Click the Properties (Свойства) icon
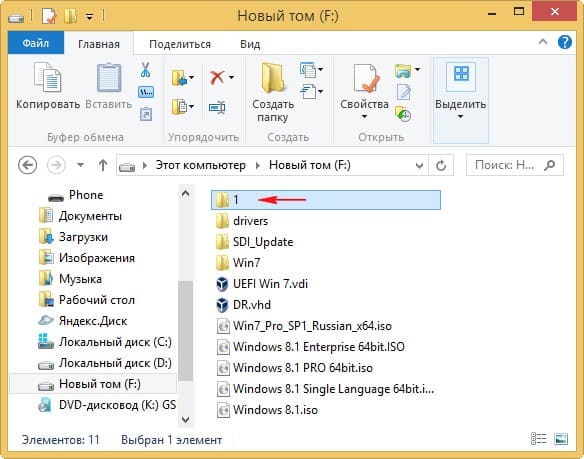Image resolution: width=584 pixels, height=459 pixels. coord(365,78)
